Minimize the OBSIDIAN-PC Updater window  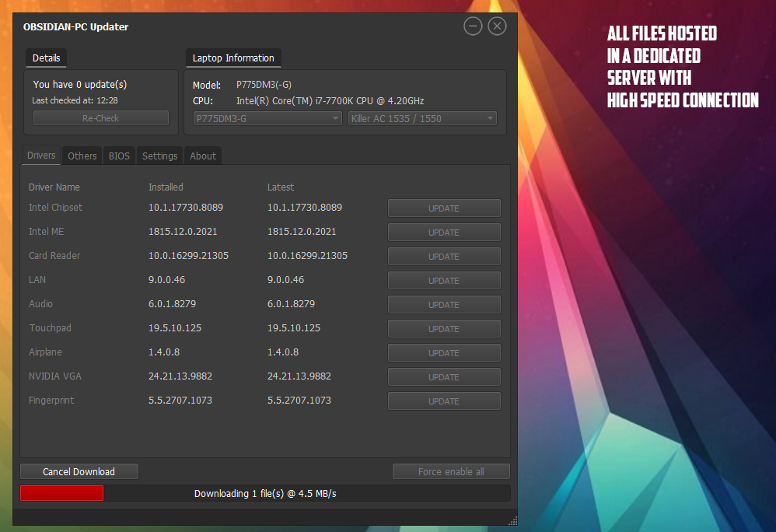[473, 26]
